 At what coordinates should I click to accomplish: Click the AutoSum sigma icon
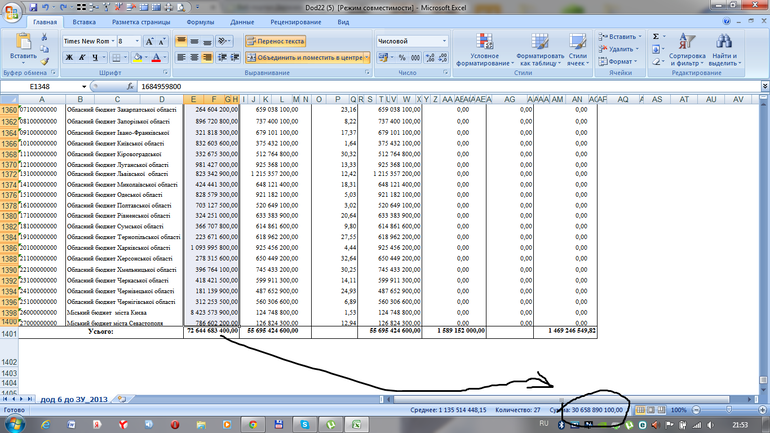click(657, 36)
